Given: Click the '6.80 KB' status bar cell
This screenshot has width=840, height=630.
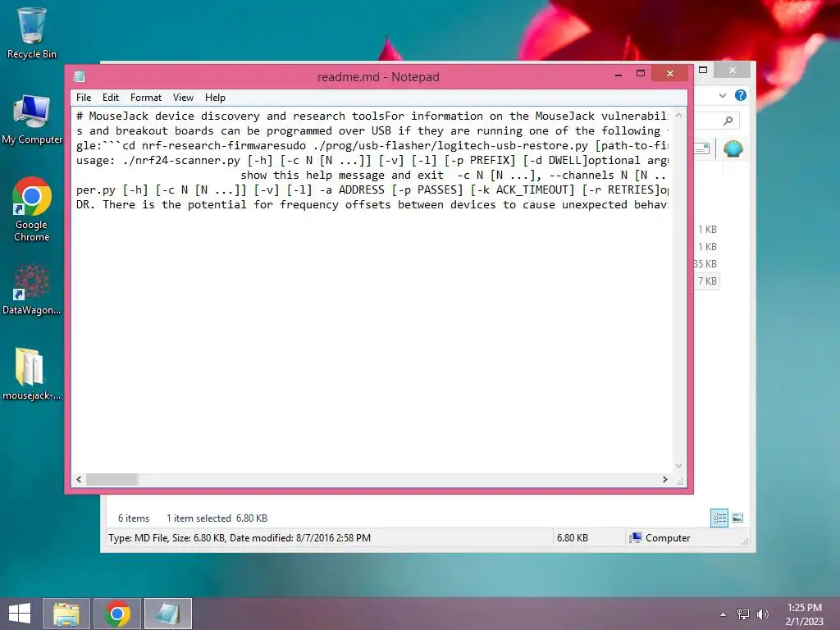Looking at the screenshot, I should [x=572, y=538].
